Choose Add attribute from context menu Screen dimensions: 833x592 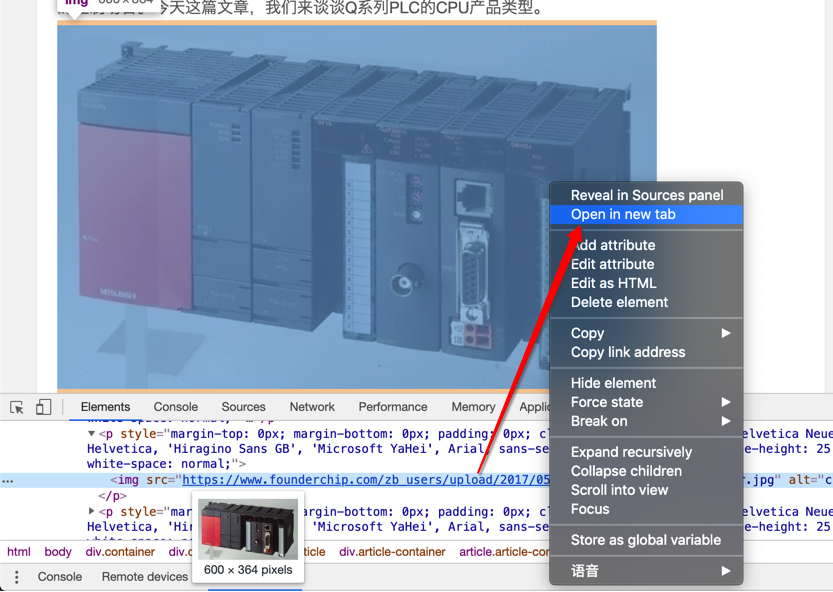pos(646,245)
